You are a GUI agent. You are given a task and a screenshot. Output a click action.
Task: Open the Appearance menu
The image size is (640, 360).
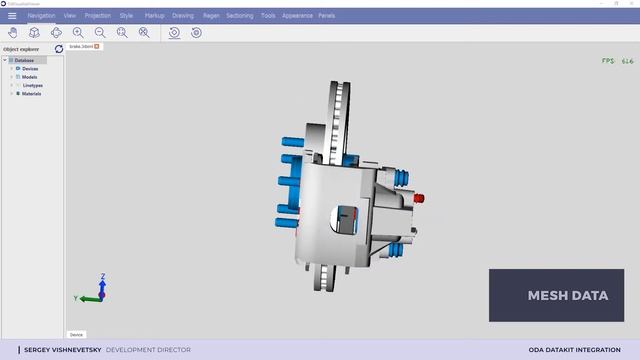click(297, 16)
